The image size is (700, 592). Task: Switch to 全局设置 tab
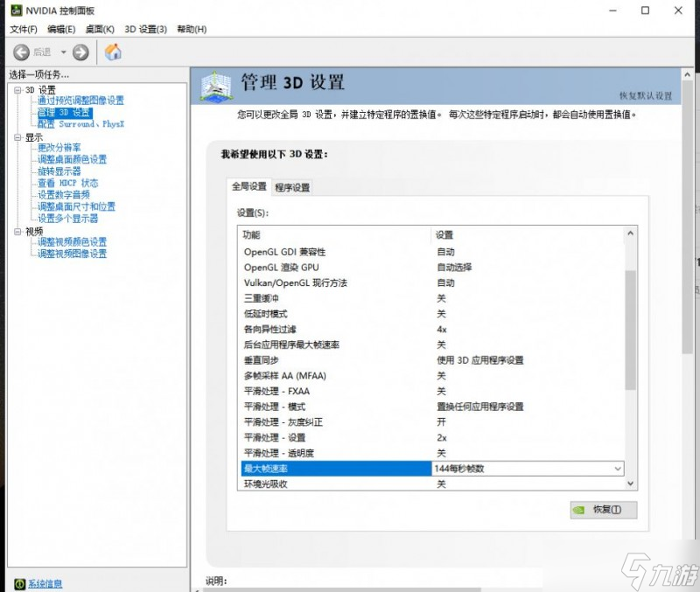coord(248,186)
